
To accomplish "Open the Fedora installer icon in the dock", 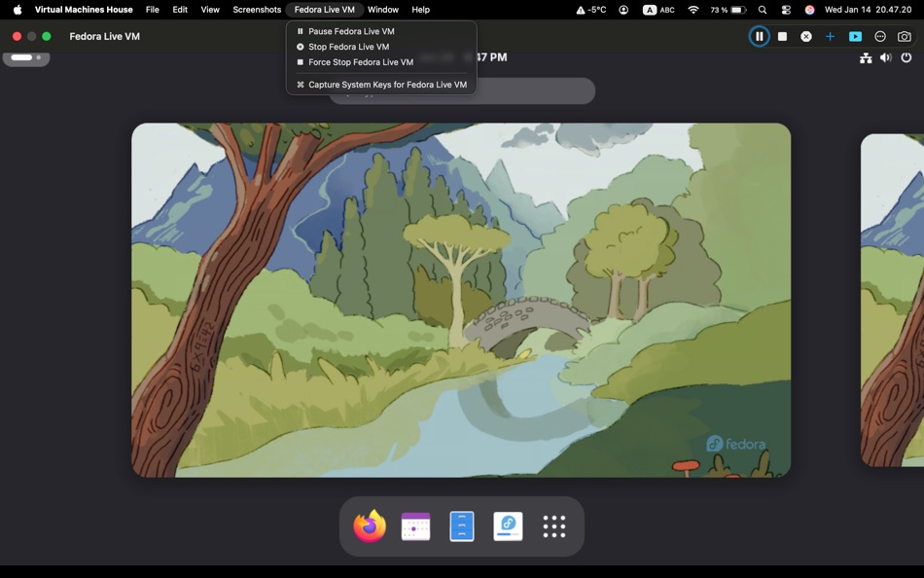I will point(508,526).
